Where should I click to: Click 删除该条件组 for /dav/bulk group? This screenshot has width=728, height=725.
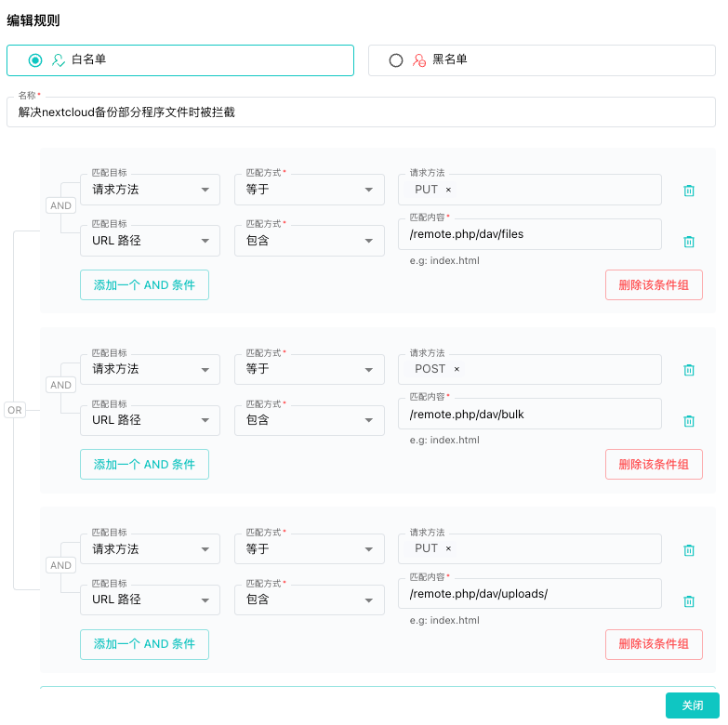click(654, 464)
